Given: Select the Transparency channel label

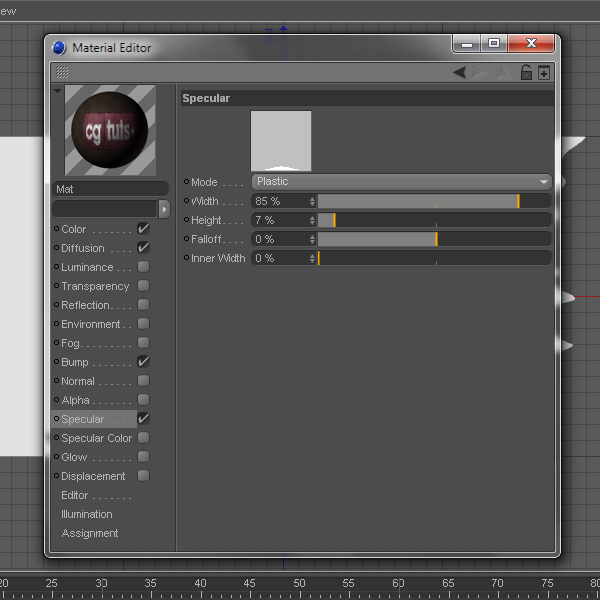Looking at the screenshot, I should tap(95, 286).
